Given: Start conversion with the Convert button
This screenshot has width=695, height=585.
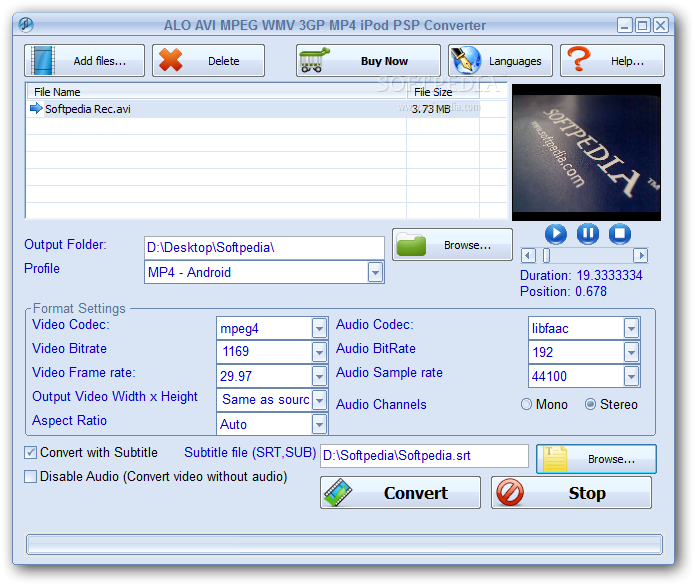Looking at the screenshot, I should 400,492.
